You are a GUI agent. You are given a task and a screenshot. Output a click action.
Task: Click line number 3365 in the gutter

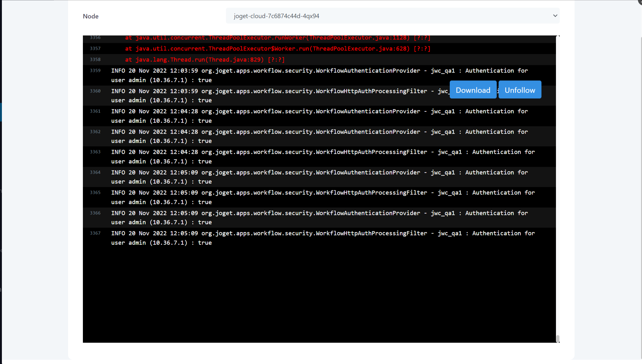(x=95, y=193)
